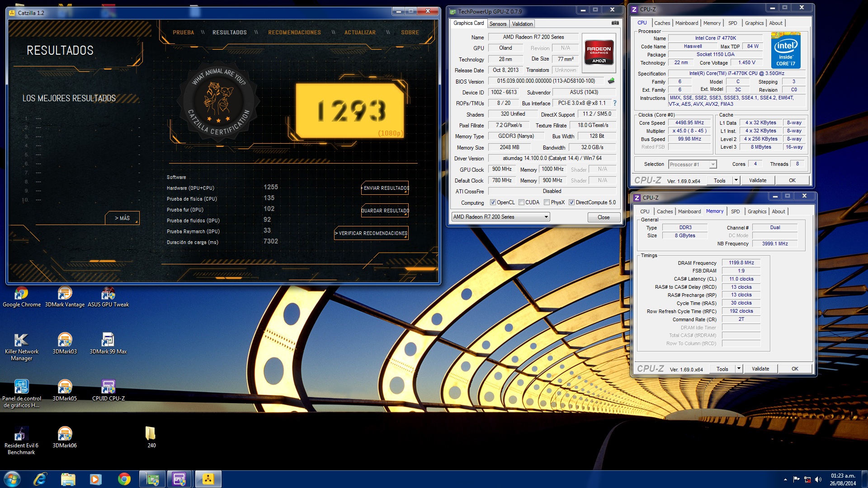Viewport: 868px width, 488px height.
Task: Click GUARDAR RESULTADO button
Action: [385, 211]
